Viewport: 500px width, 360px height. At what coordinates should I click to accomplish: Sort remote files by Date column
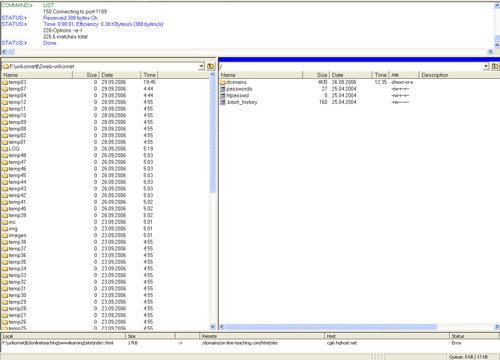click(351, 75)
